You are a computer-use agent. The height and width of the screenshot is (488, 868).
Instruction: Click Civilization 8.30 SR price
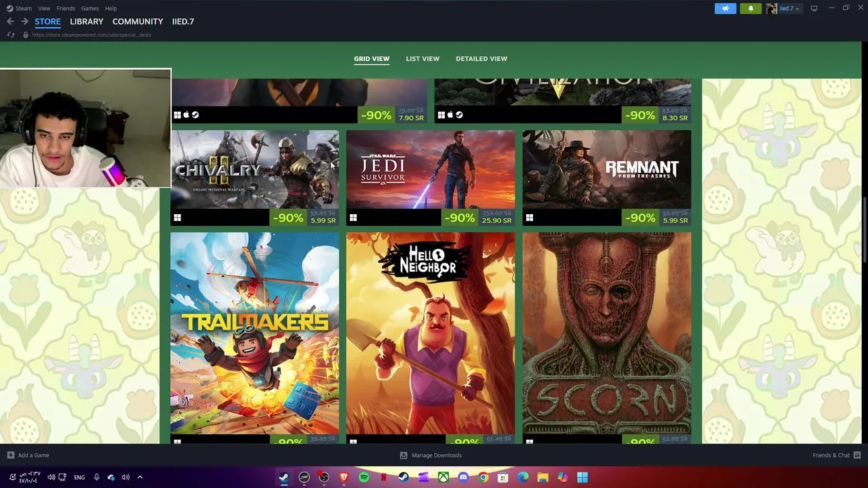point(675,118)
